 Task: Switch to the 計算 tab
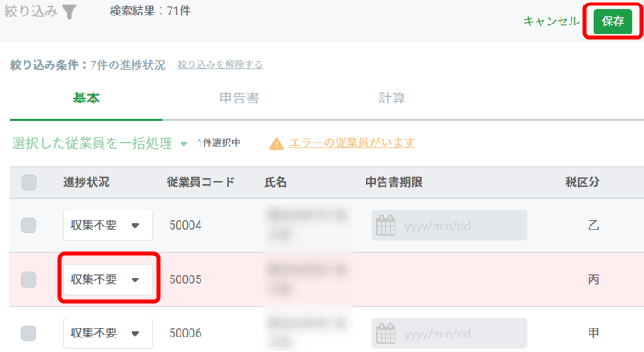click(x=392, y=98)
